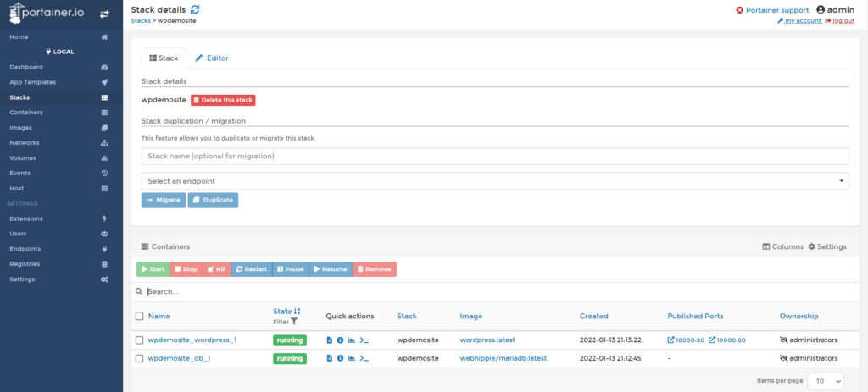Click the Stack name input field

click(x=494, y=157)
